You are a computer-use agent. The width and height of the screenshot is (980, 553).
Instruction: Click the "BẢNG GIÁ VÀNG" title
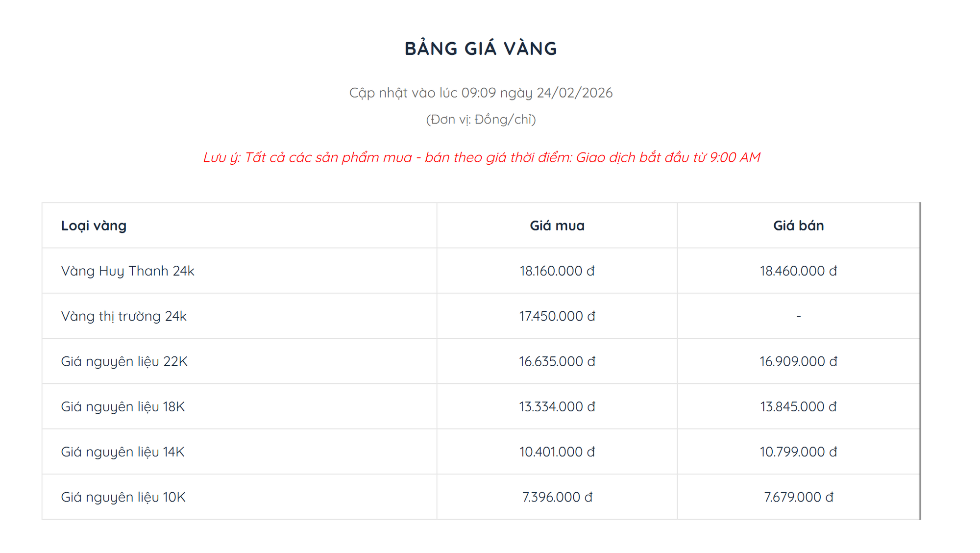tap(481, 49)
